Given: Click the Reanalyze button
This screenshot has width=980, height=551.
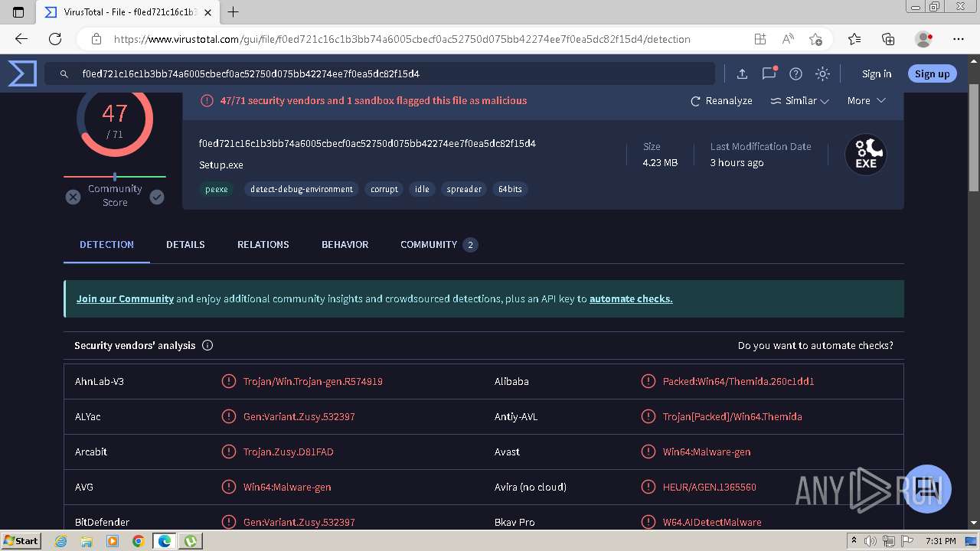Looking at the screenshot, I should pyautogui.click(x=721, y=101).
